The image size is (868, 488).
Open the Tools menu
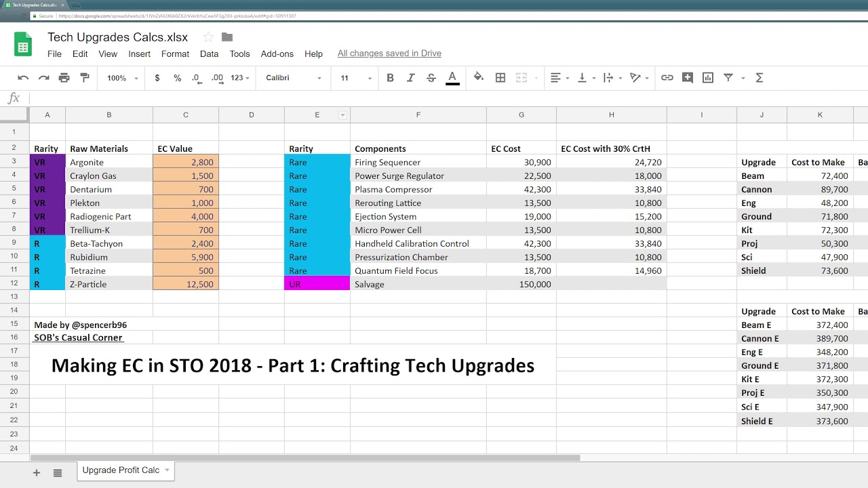pos(239,54)
